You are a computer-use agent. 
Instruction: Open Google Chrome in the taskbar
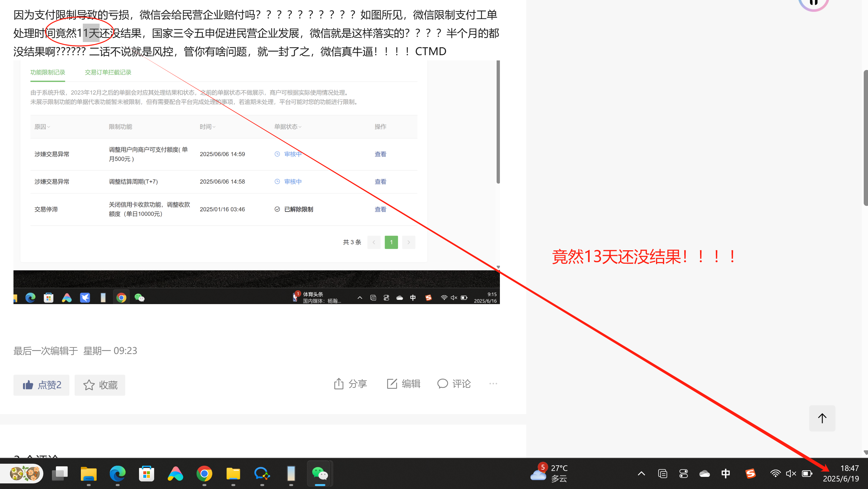[x=204, y=474]
